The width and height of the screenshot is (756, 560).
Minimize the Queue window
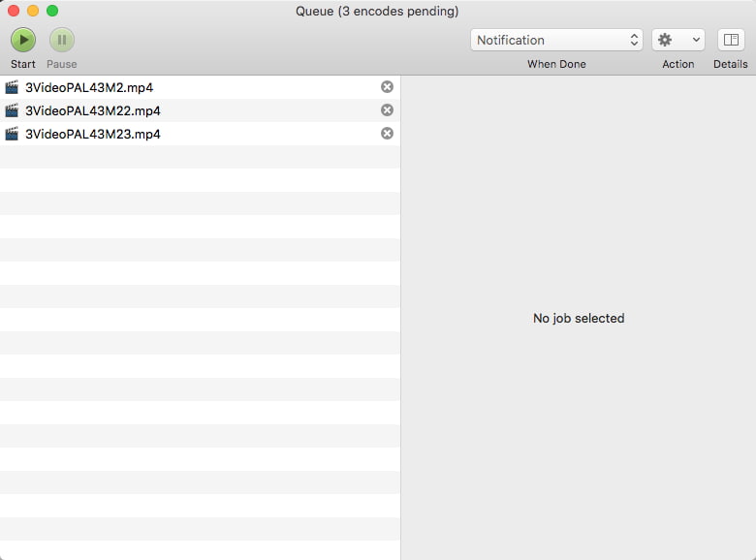(x=33, y=11)
